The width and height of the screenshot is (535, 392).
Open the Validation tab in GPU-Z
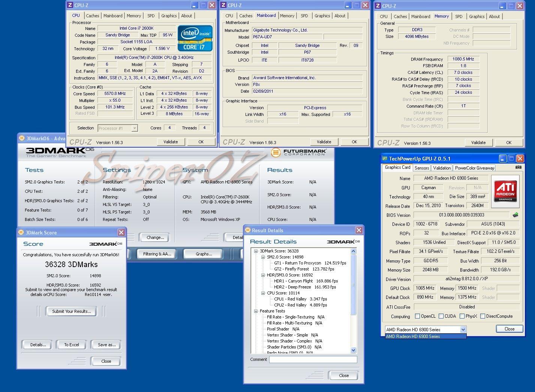[x=442, y=168]
